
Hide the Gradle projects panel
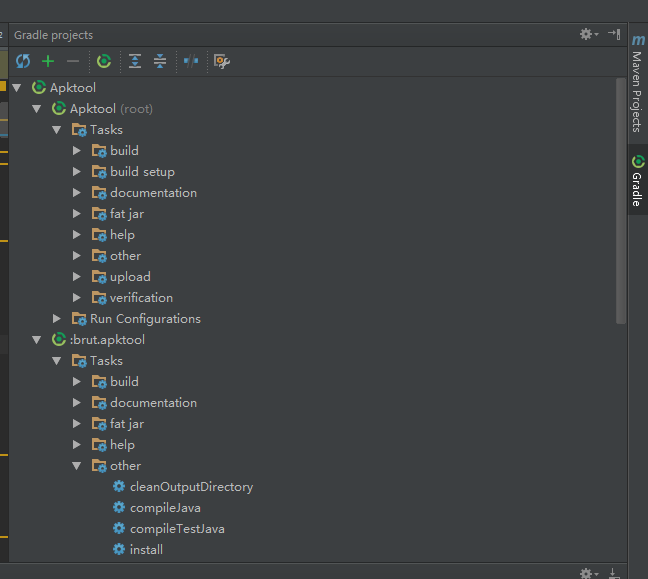[x=614, y=34]
